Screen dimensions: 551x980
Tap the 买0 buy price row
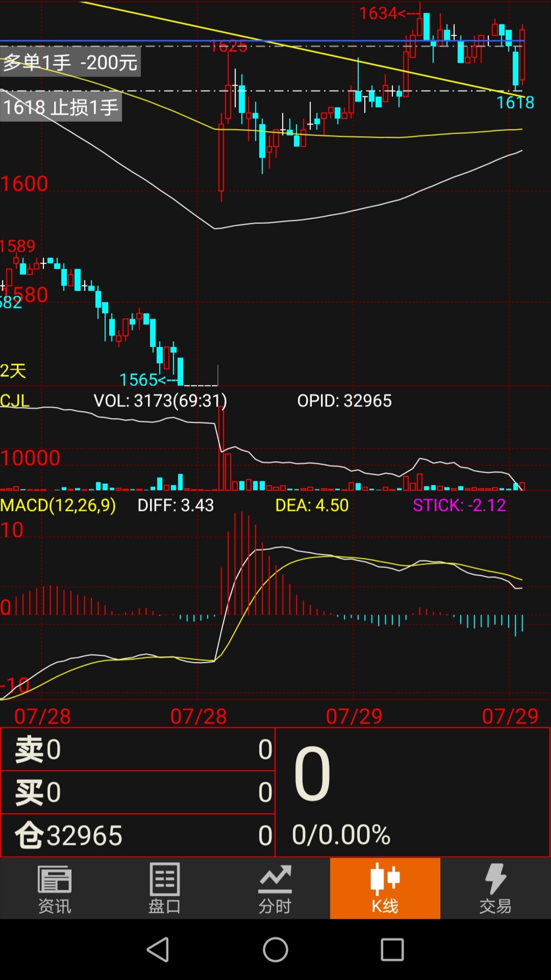138,792
